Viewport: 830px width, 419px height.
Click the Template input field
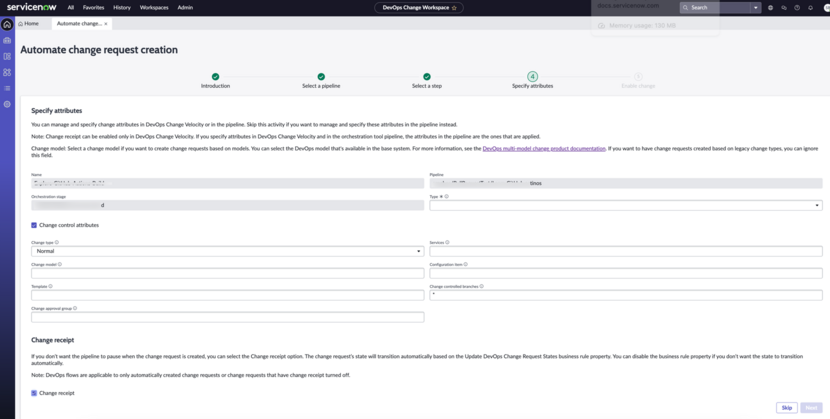[228, 295]
